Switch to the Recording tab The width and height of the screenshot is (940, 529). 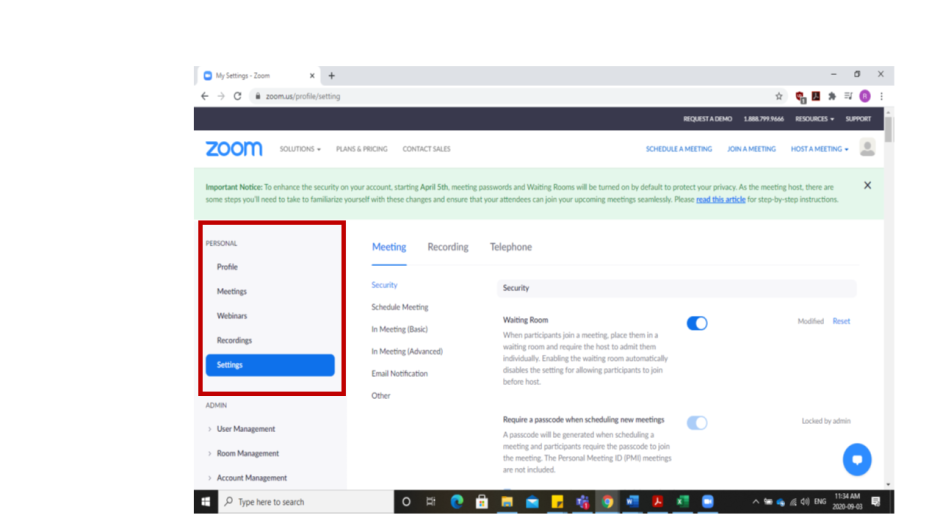[448, 247]
